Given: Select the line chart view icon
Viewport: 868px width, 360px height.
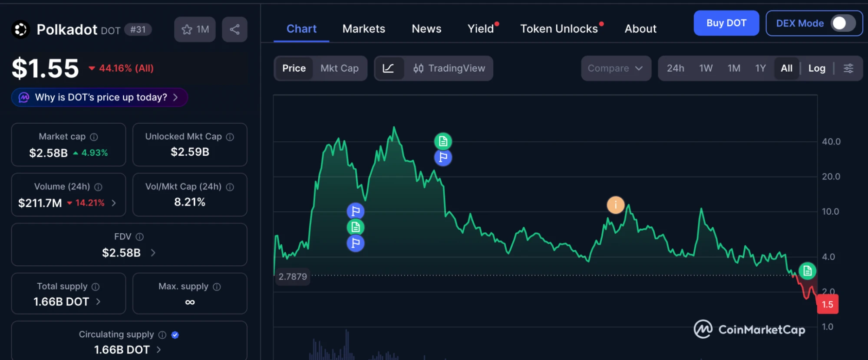Looking at the screenshot, I should pos(388,68).
